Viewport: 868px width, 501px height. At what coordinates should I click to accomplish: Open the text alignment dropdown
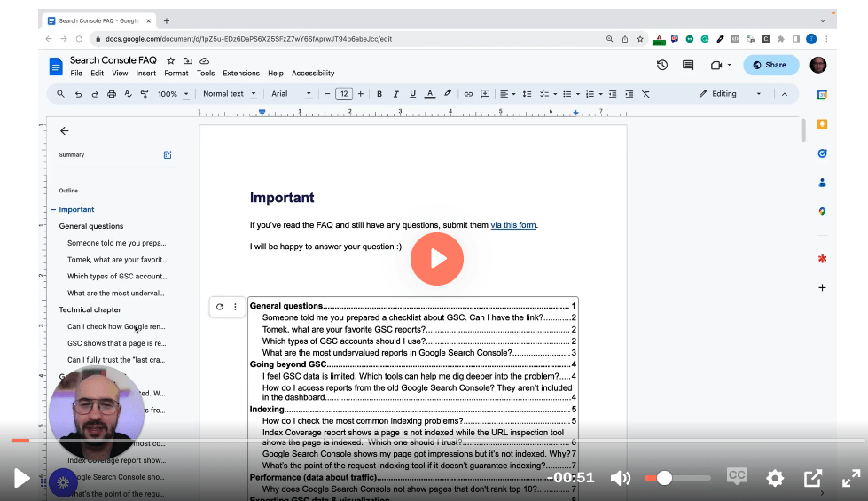coord(508,94)
